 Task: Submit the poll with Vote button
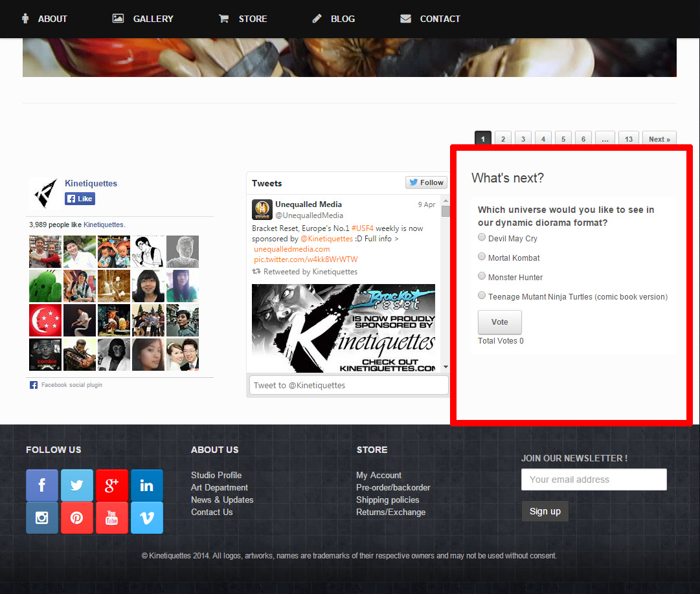[499, 322]
